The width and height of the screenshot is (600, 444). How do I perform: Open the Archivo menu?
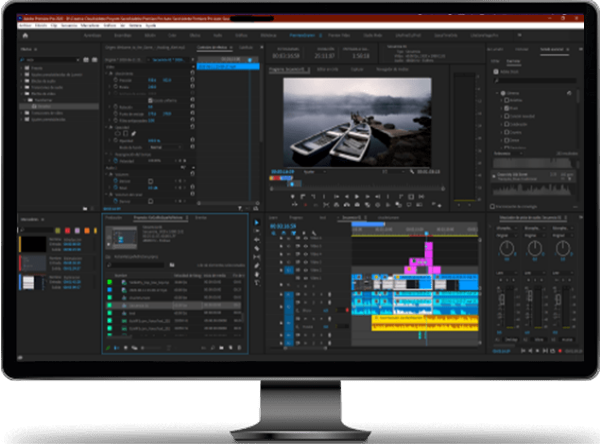click(x=25, y=25)
